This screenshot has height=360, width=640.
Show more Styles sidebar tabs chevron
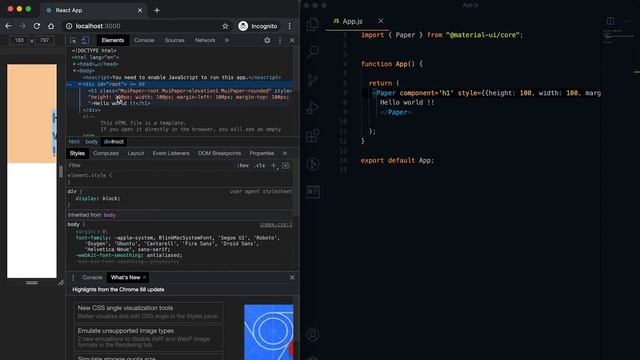(x=285, y=153)
